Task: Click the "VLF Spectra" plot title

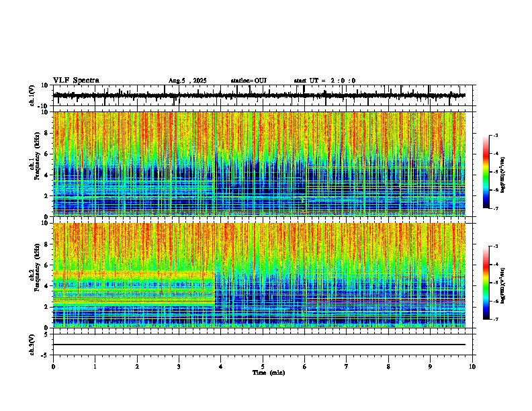Action: (76, 81)
